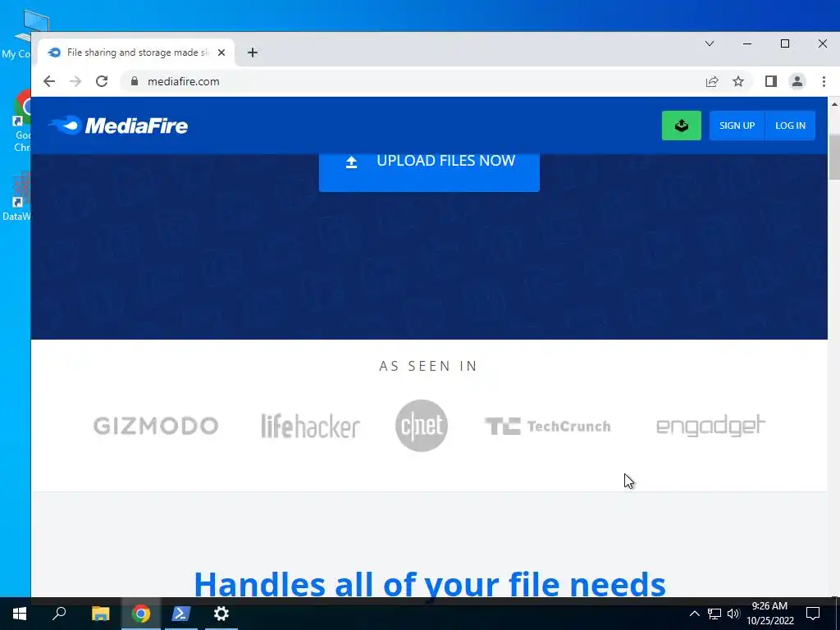Open a new tab with plus button
This screenshot has height=630, width=840.
(x=253, y=52)
